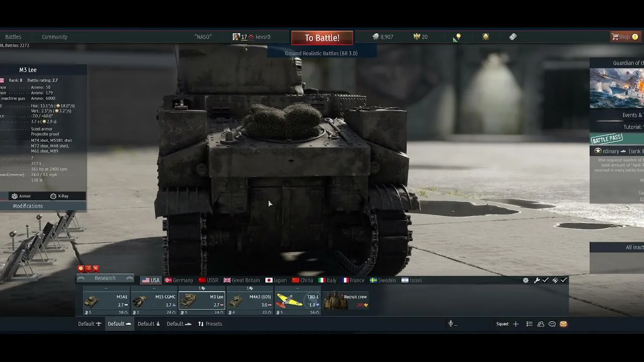Open the Modifications panel
Screen dimensions: 644x362
pos(28,206)
